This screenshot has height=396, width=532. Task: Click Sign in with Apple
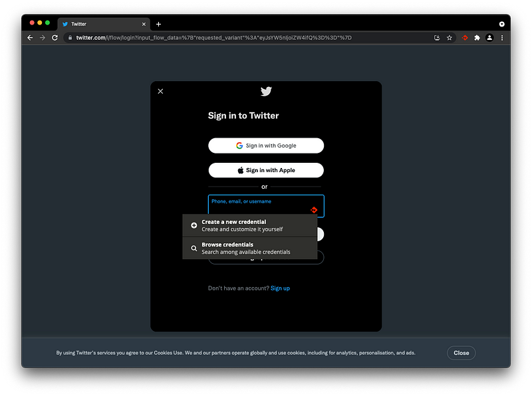tap(266, 170)
